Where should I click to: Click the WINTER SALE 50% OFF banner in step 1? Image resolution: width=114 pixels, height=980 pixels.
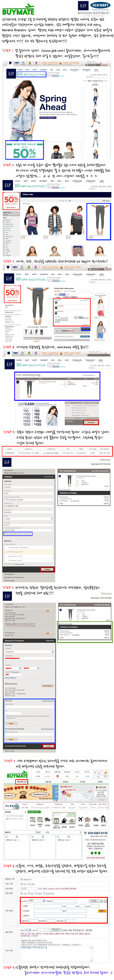(24, 150)
